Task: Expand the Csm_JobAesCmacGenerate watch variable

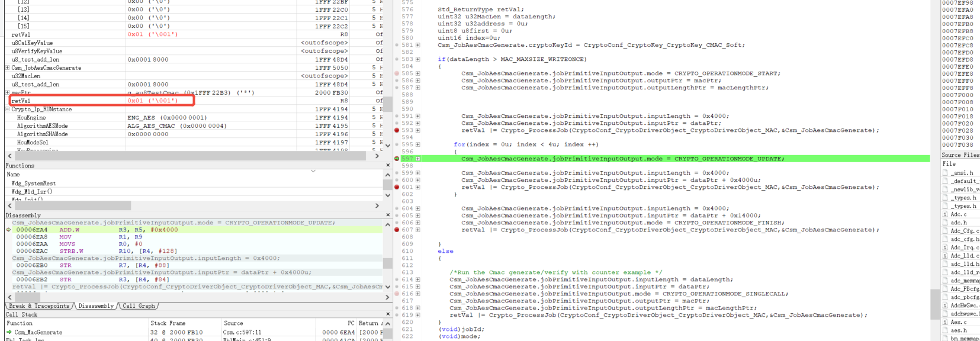Action: 8,67
